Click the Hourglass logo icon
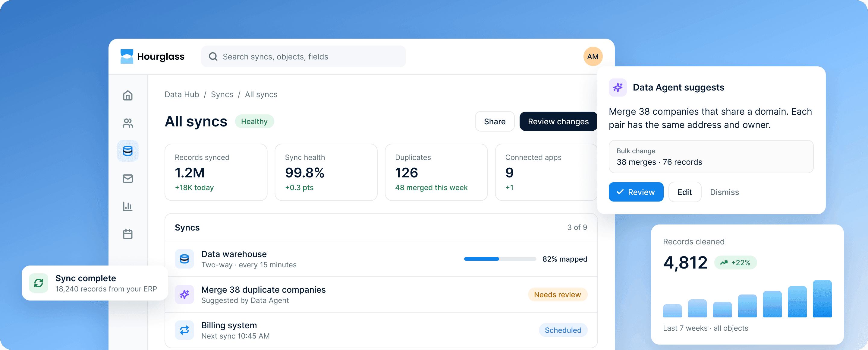Viewport: 868px width, 350px height. pyautogui.click(x=127, y=56)
